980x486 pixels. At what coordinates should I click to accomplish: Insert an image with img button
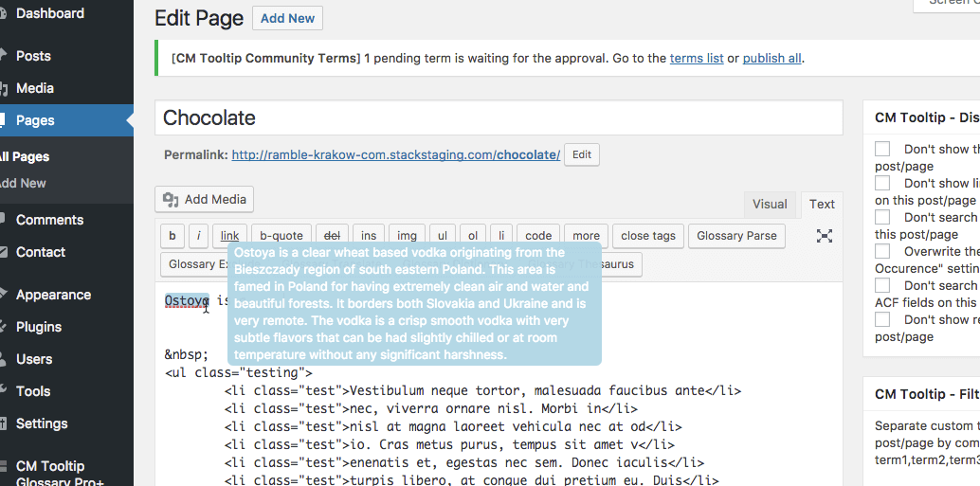[406, 236]
